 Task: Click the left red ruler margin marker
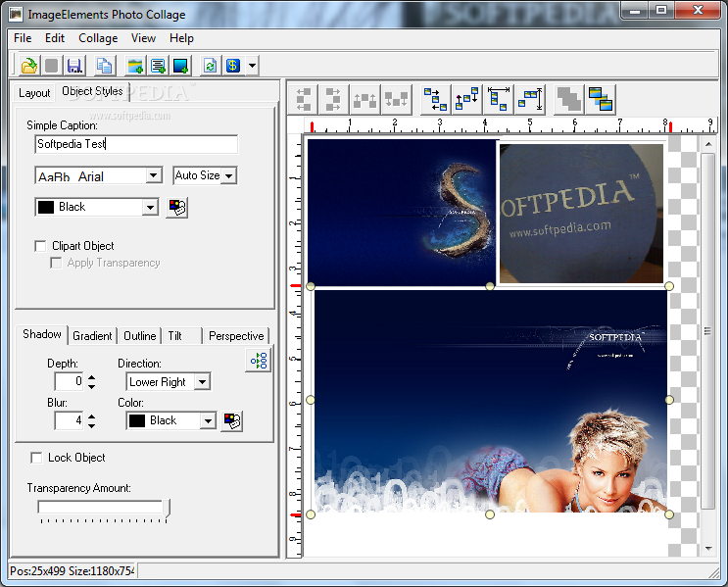[312, 126]
